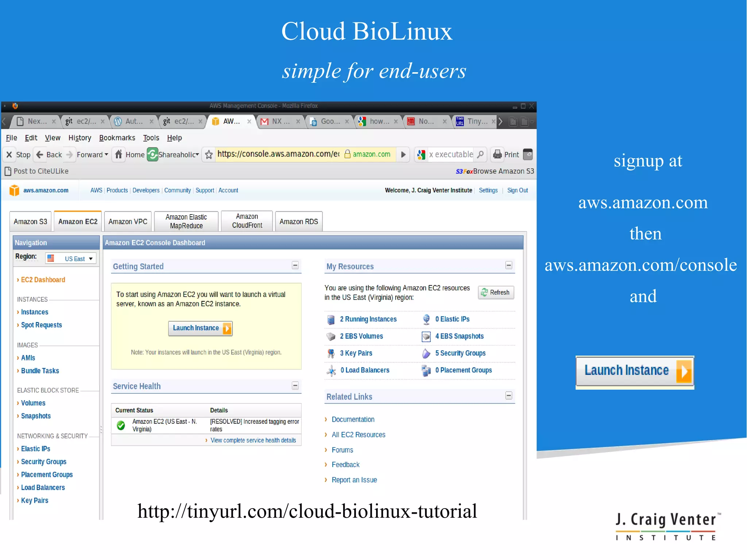Viewport: 747px width, 560px height.
Task: Collapse the Related Links panel
Action: 509,396
